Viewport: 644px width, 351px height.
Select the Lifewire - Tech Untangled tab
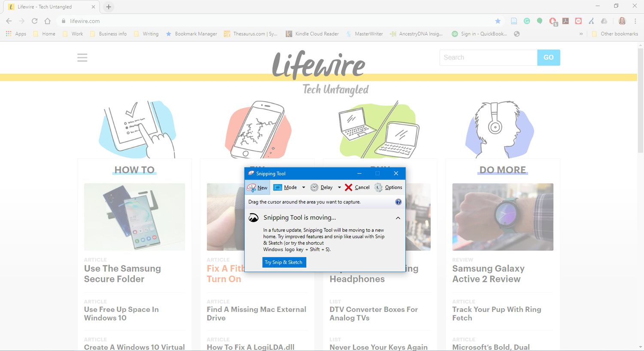(50, 7)
